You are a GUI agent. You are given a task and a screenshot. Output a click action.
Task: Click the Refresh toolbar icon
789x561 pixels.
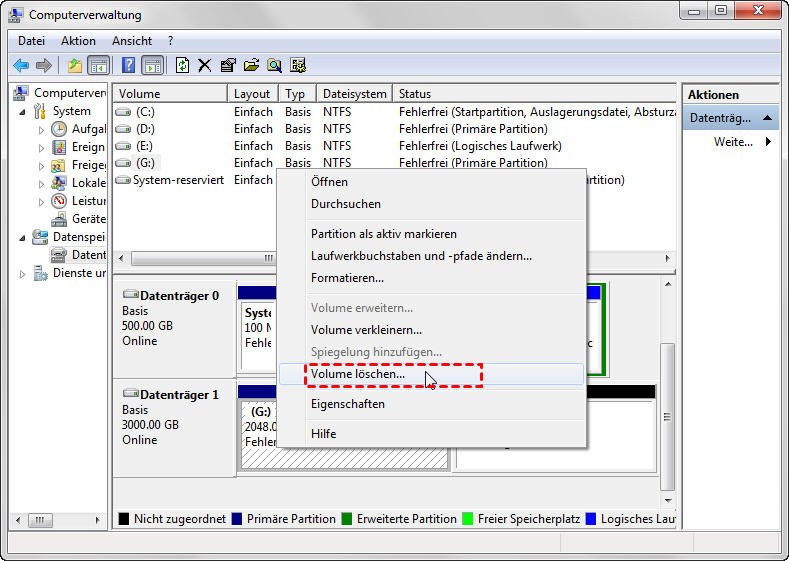[182, 65]
